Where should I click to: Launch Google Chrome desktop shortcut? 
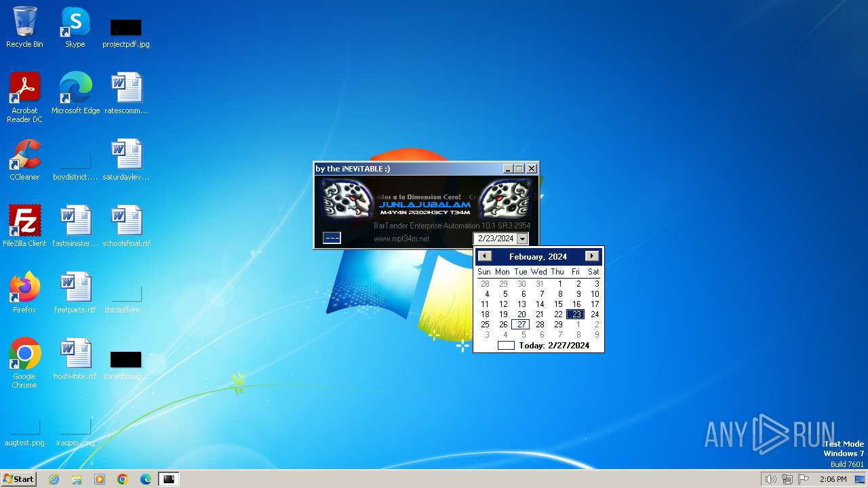24,363
